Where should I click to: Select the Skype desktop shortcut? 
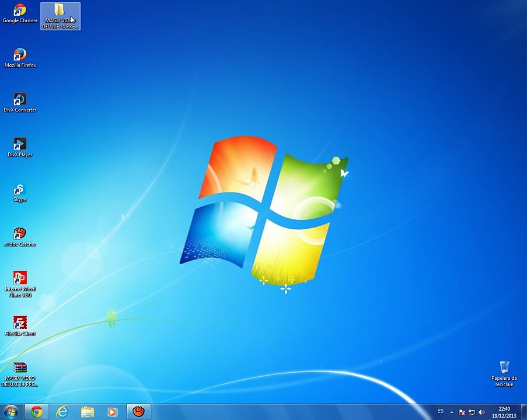click(x=20, y=192)
